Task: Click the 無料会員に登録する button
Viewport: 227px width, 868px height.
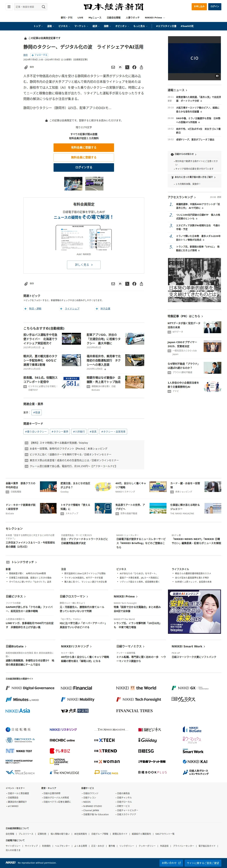Action: 84,157
